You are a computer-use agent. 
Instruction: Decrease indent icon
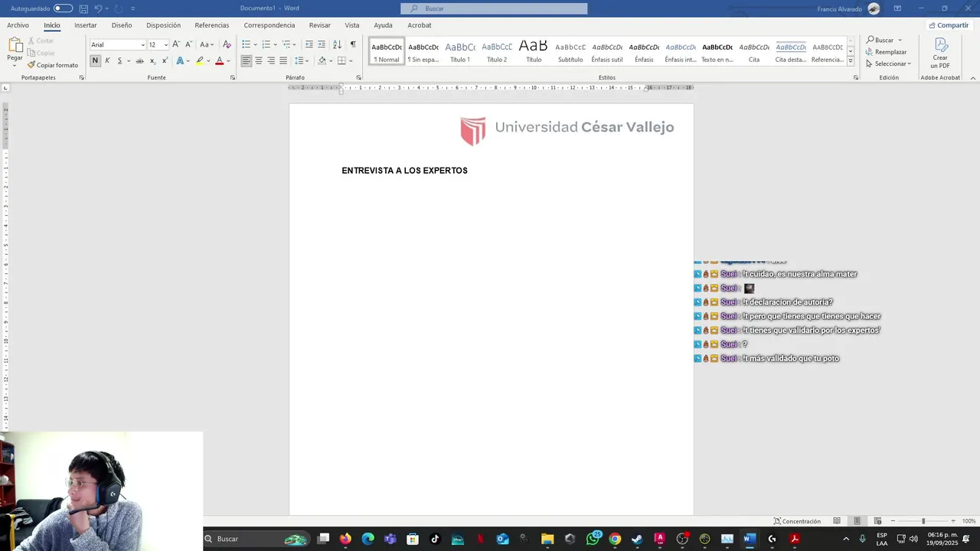(309, 44)
